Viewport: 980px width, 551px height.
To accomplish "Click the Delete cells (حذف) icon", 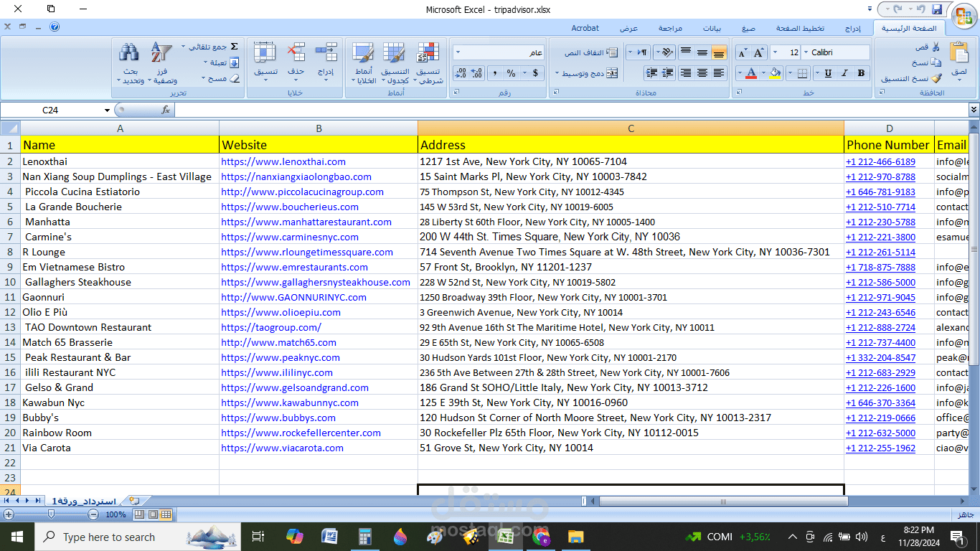I will [296, 52].
